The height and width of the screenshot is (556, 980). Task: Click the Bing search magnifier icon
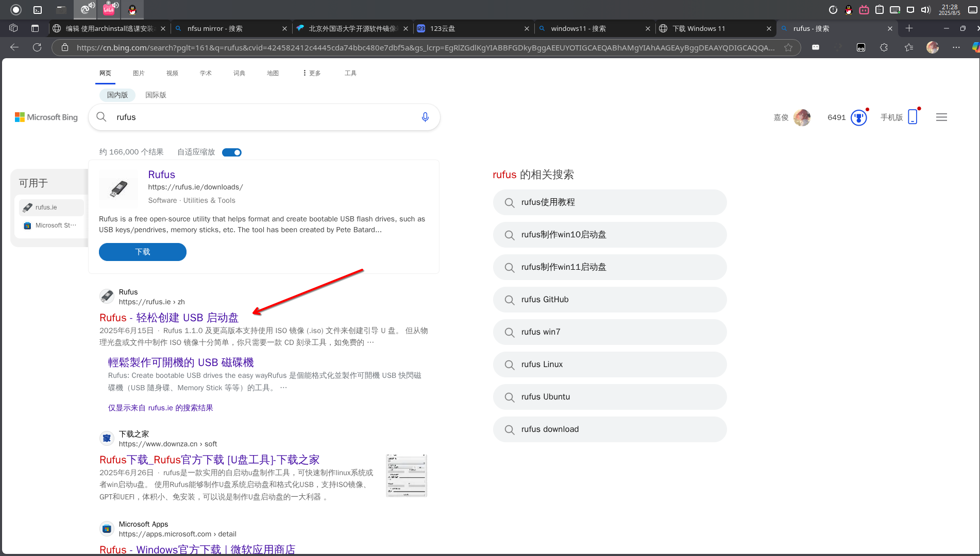click(102, 117)
